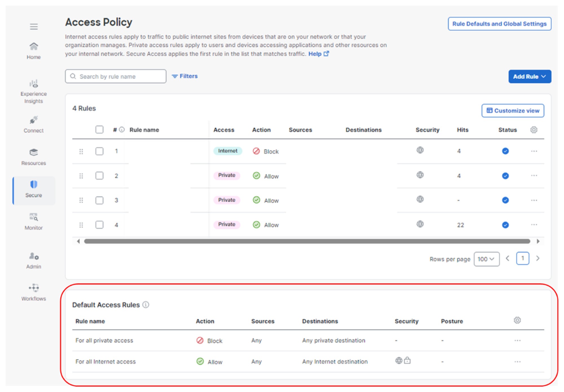This screenshot has height=392, width=564.
Task: Open the hamburger navigation menu
Action: pyautogui.click(x=34, y=27)
